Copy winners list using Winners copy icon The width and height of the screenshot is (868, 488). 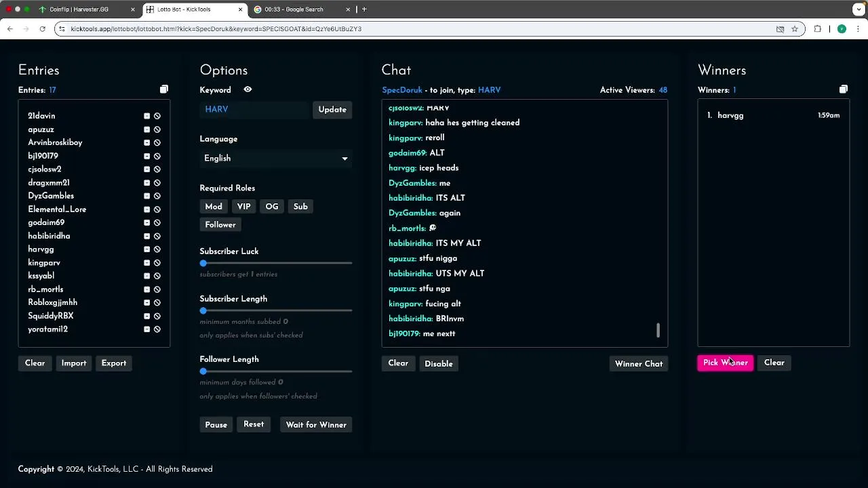pyautogui.click(x=844, y=89)
